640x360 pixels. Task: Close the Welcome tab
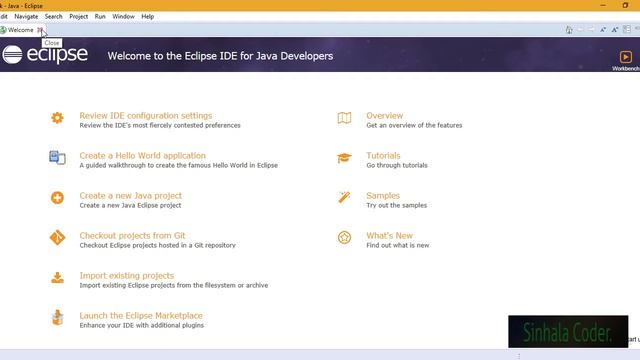click(40, 30)
